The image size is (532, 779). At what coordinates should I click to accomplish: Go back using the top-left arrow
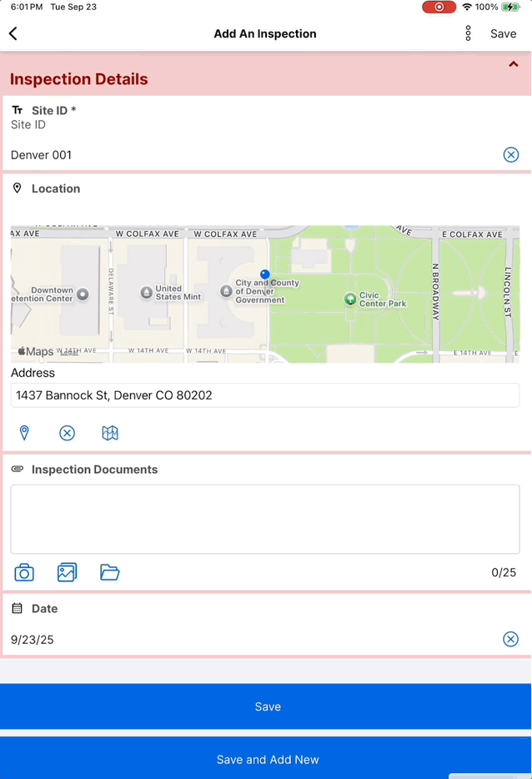click(13, 34)
